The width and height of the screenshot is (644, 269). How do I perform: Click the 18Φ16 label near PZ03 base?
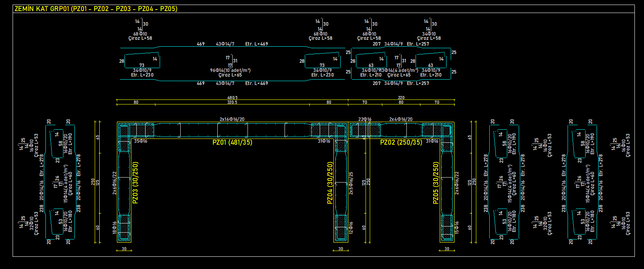(115, 227)
